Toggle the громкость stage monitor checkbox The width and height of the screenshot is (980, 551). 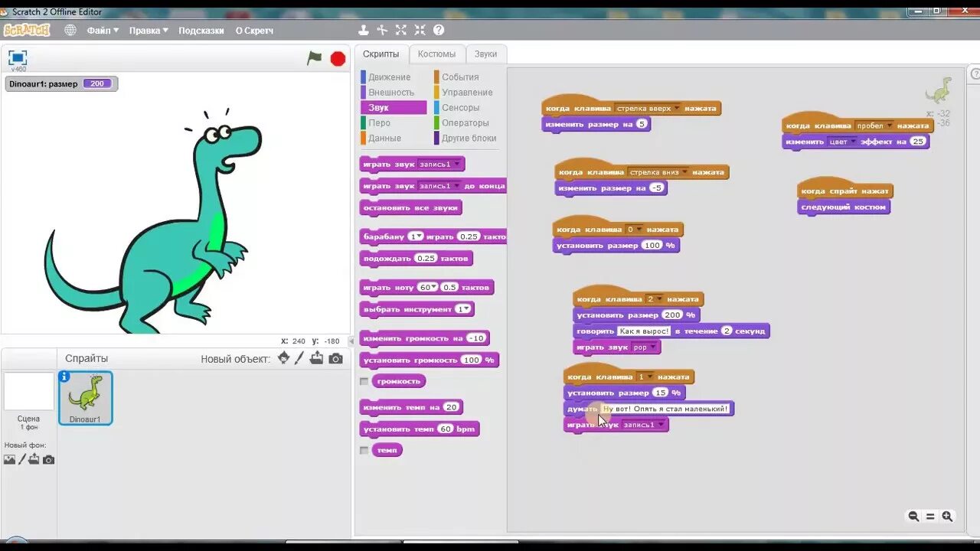click(364, 381)
